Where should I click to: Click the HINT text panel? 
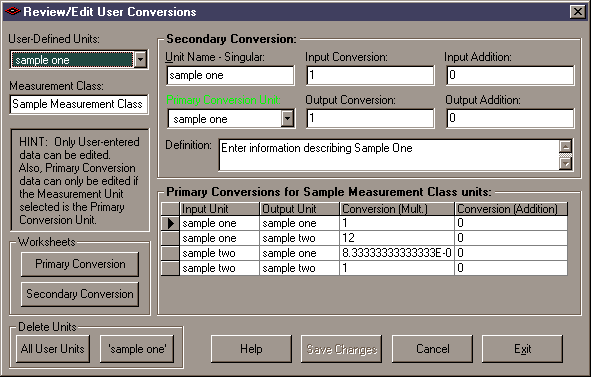click(x=80, y=180)
